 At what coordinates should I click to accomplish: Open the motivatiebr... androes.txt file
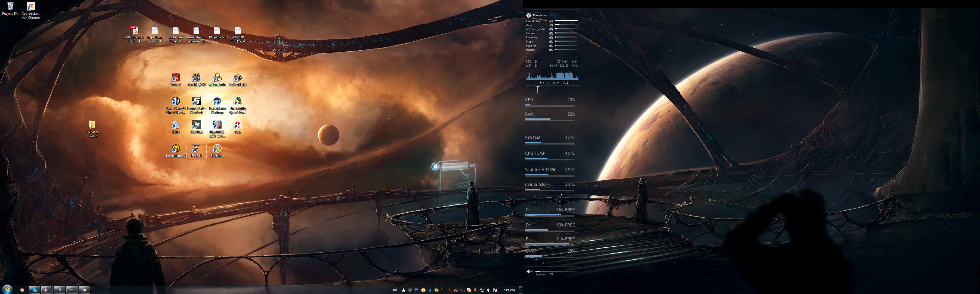pyautogui.click(x=196, y=35)
